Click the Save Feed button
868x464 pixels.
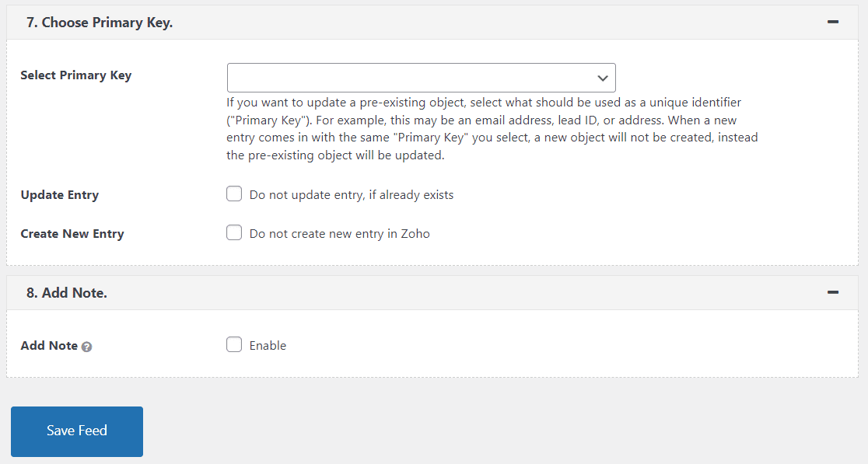coord(76,431)
